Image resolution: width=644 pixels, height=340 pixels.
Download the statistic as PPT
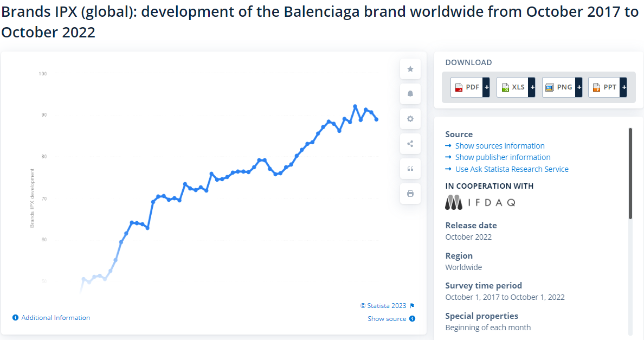(x=604, y=87)
